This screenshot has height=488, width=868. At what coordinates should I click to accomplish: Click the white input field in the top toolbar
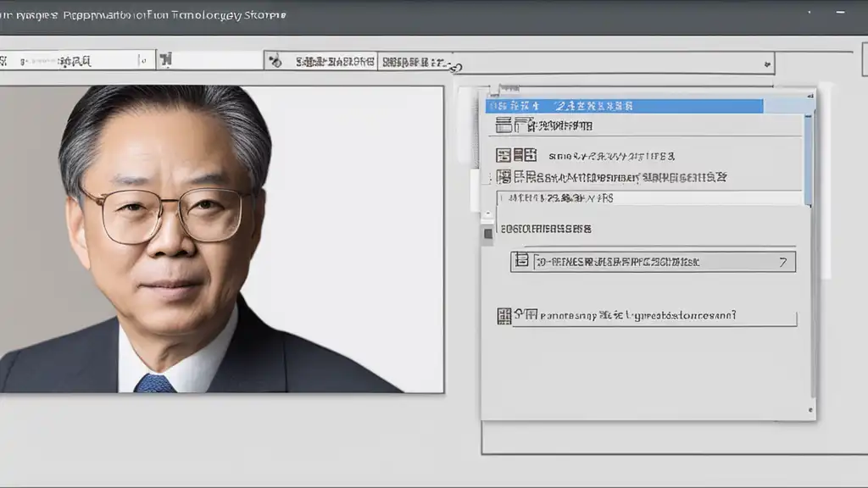pos(219,60)
